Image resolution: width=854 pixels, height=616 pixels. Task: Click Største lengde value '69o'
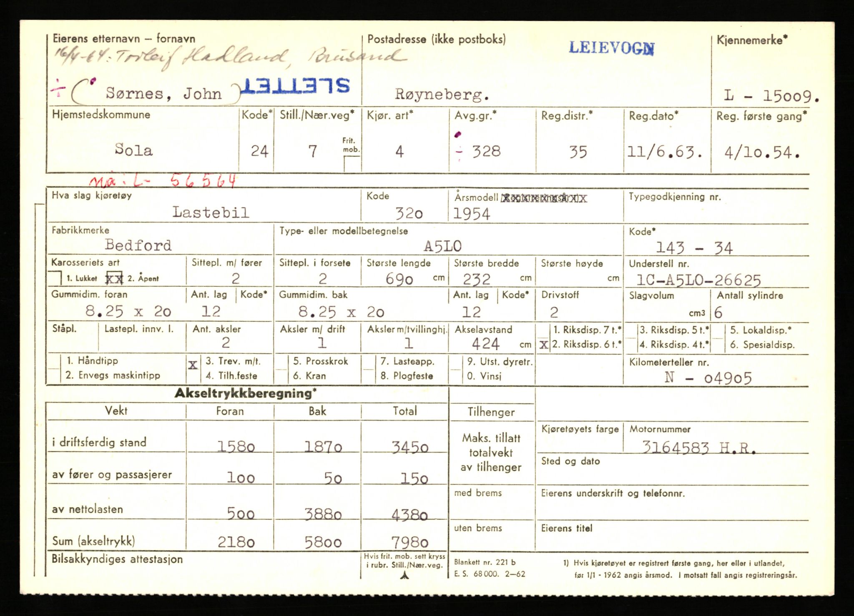pyautogui.click(x=399, y=279)
